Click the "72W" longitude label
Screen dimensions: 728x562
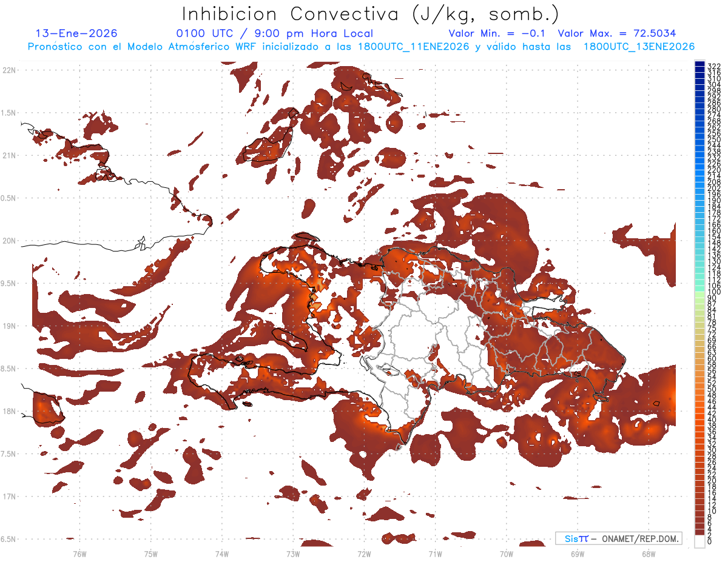364,554
